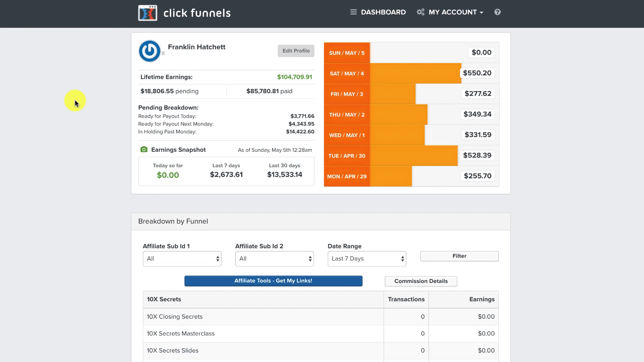644x362 pixels.
Task: Open the help question mark icon
Action: (497, 12)
